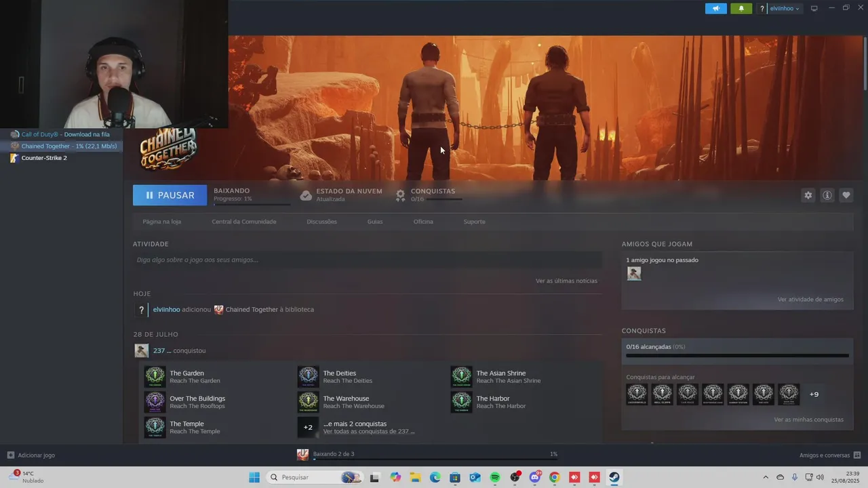The height and width of the screenshot is (488, 868).
Task: Open the weather widget 14°C Nublado
Action: pos(27,477)
